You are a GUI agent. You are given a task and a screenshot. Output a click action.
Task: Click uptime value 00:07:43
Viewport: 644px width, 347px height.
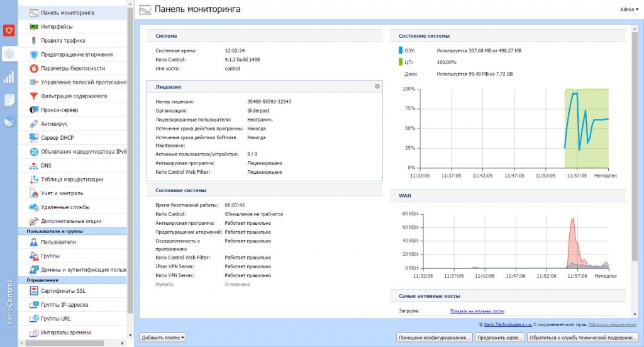235,205
